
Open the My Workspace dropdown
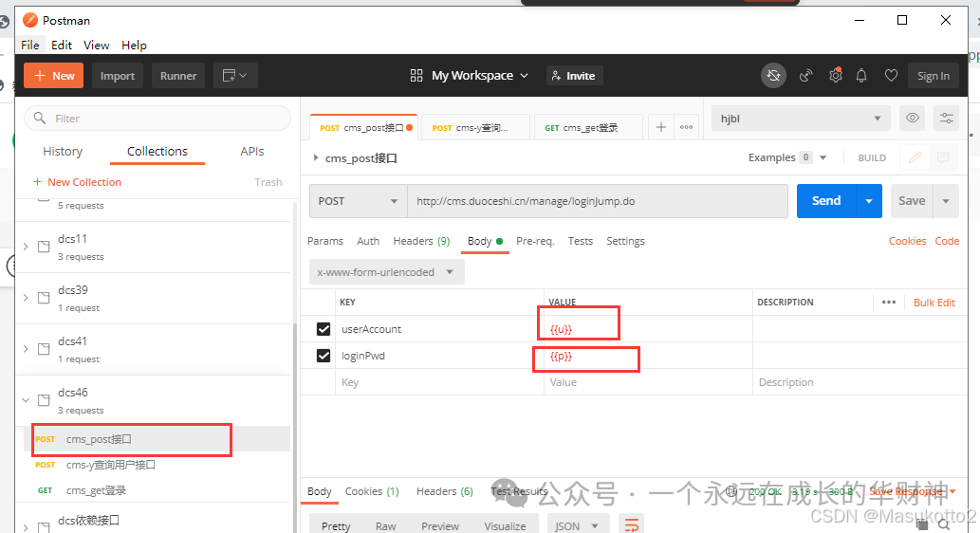pyautogui.click(x=479, y=76)
